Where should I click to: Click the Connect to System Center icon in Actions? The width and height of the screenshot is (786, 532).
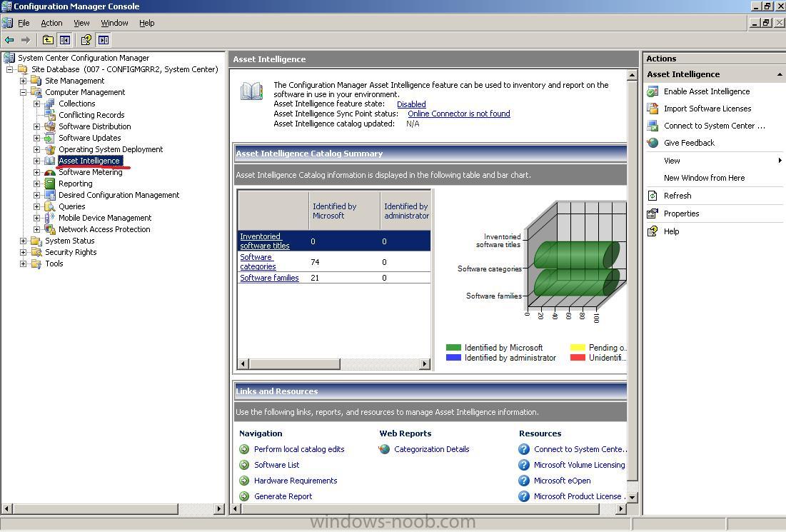[x=653, y=126]
